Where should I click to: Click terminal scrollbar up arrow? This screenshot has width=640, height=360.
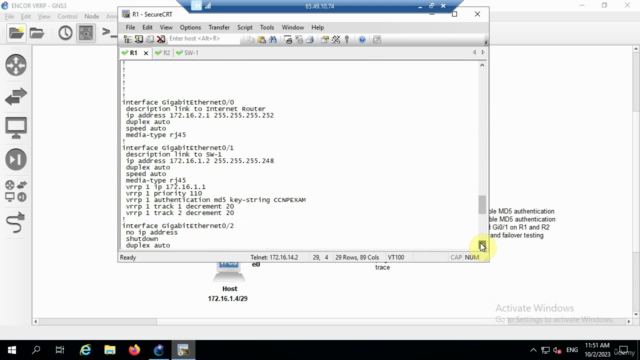[482, 65]
